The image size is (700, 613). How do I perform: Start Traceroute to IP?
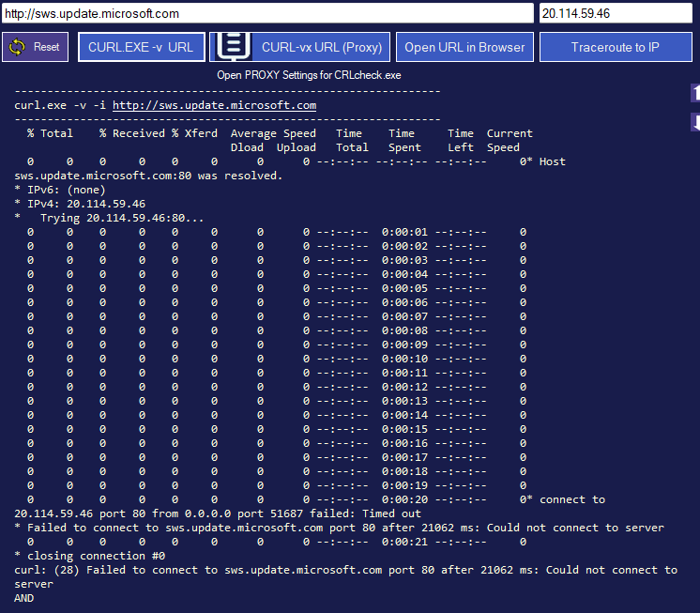616,47
